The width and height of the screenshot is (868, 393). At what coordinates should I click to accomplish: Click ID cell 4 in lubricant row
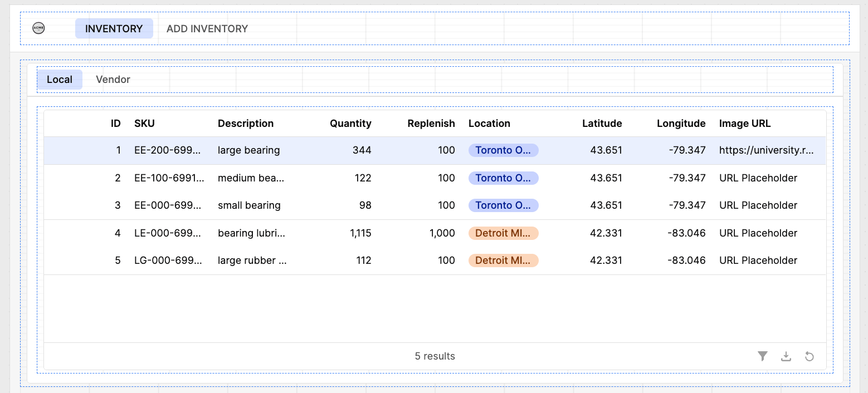118,233
